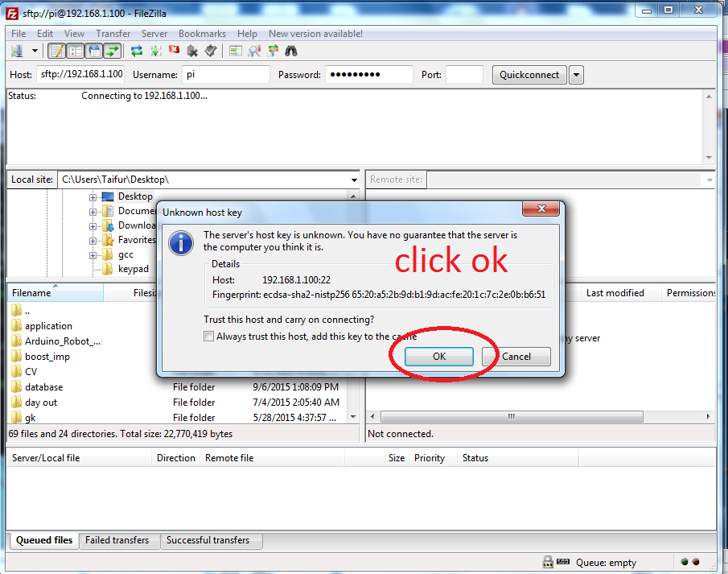Click the Username input field
This screenshot has height=574, width=728.
click(x=226, y=74)
